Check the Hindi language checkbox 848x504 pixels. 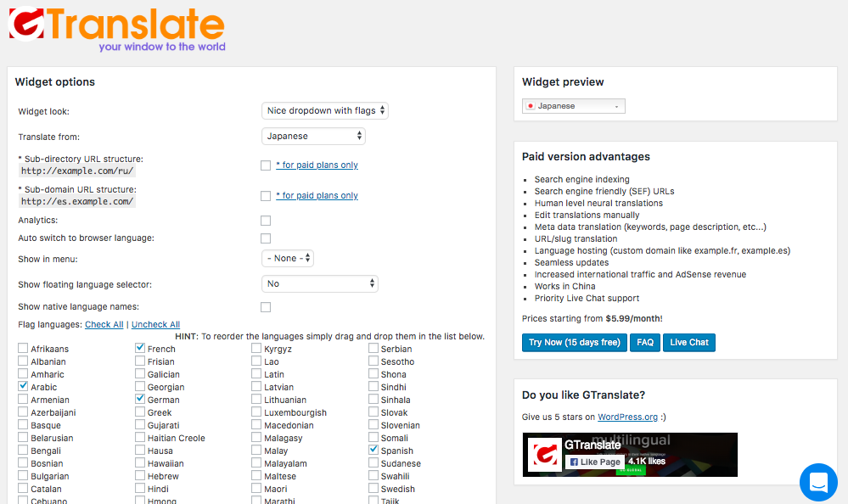[x=140, y=488]
